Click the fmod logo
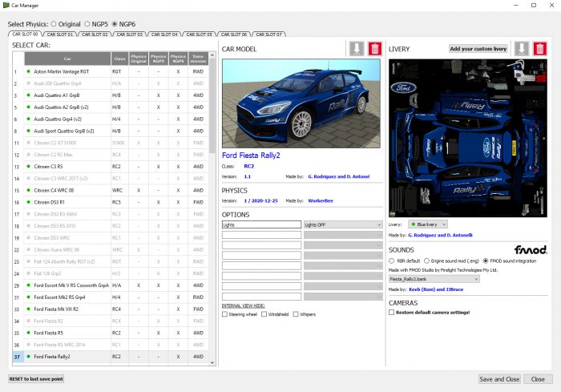 point(531,249)
